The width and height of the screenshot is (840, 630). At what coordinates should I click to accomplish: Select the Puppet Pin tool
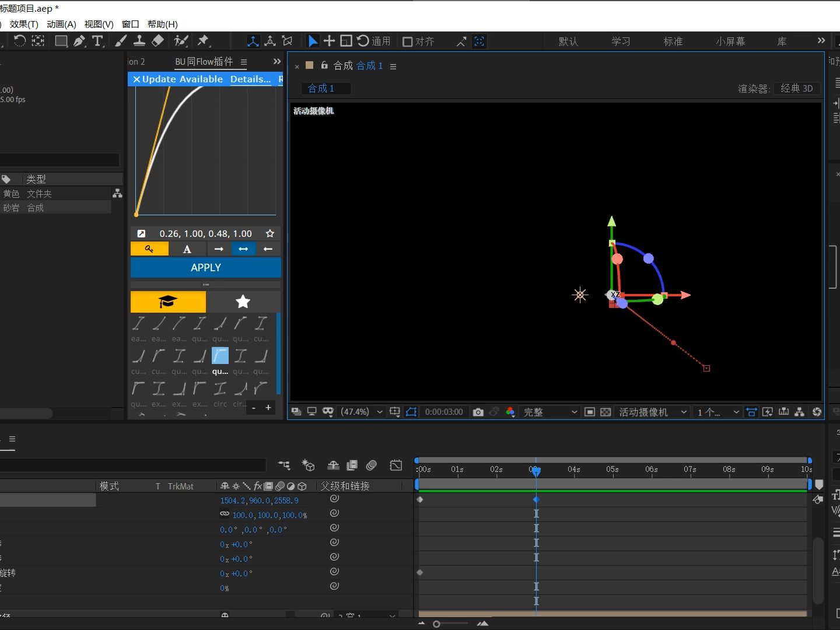[203, 41]
